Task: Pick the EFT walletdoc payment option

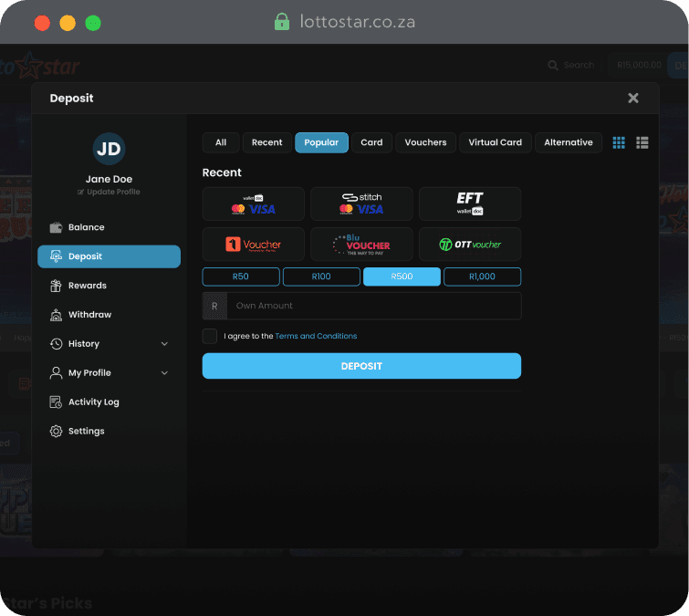Action: 470,204
